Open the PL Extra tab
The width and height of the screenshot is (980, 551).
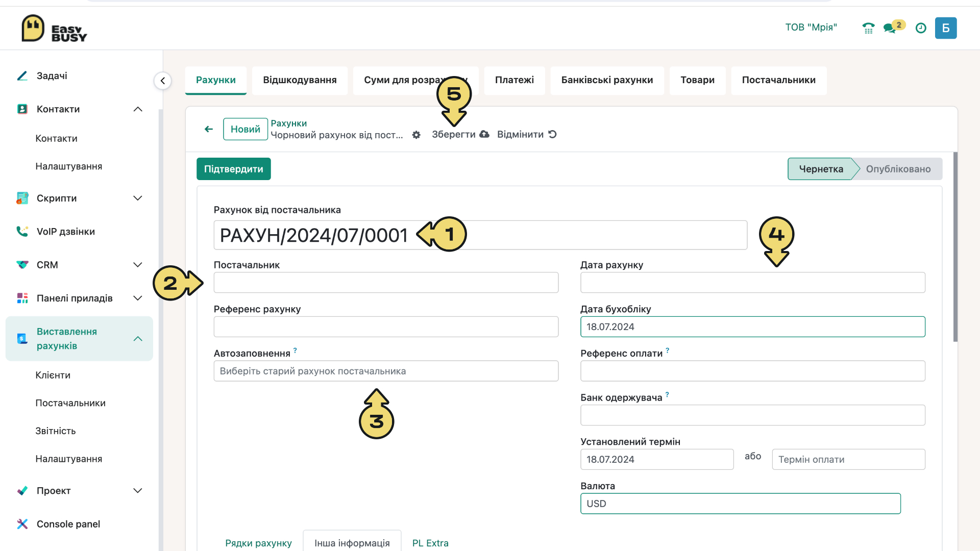pos(430,543)
